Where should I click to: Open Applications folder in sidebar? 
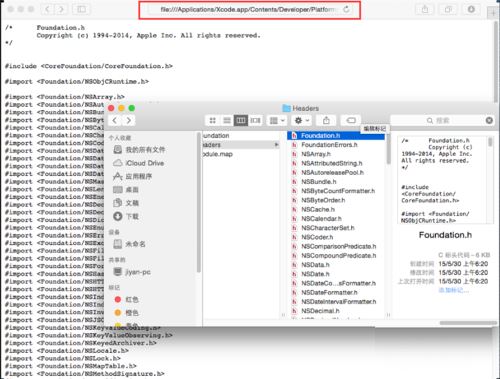[132, 176]
